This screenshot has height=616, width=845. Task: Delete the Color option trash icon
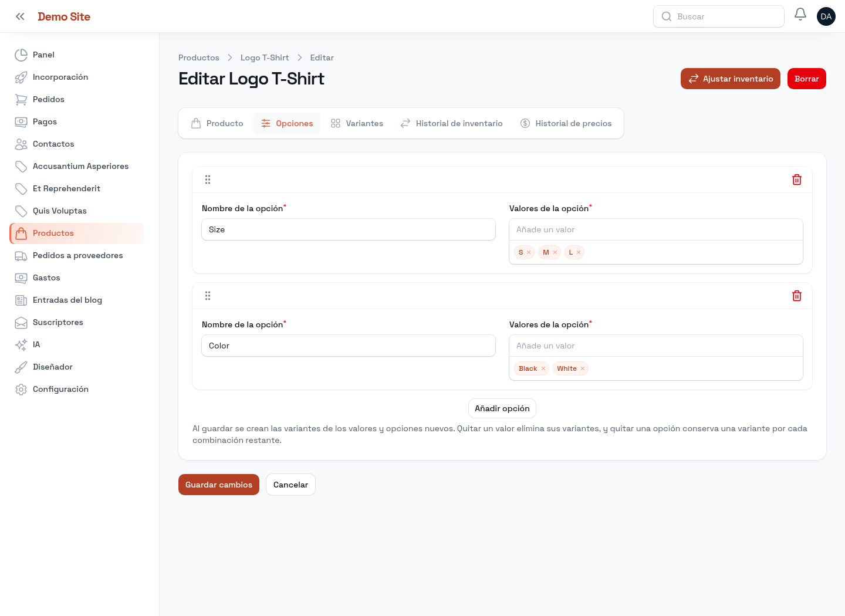[797, 296]
